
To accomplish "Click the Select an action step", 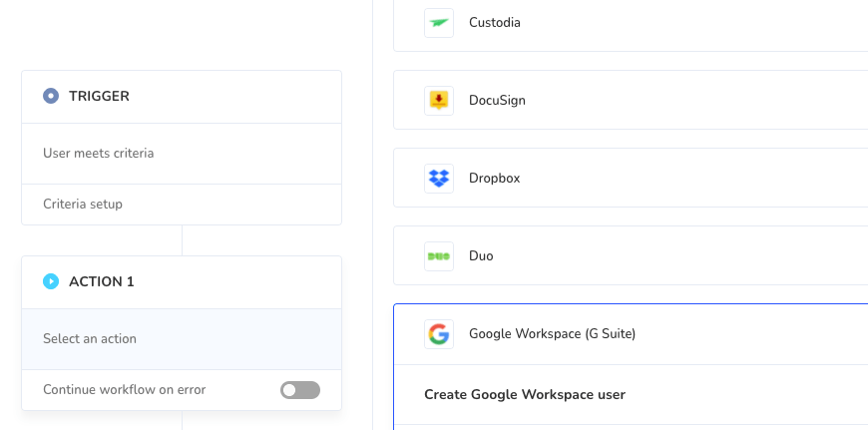I will click(90, 339).
